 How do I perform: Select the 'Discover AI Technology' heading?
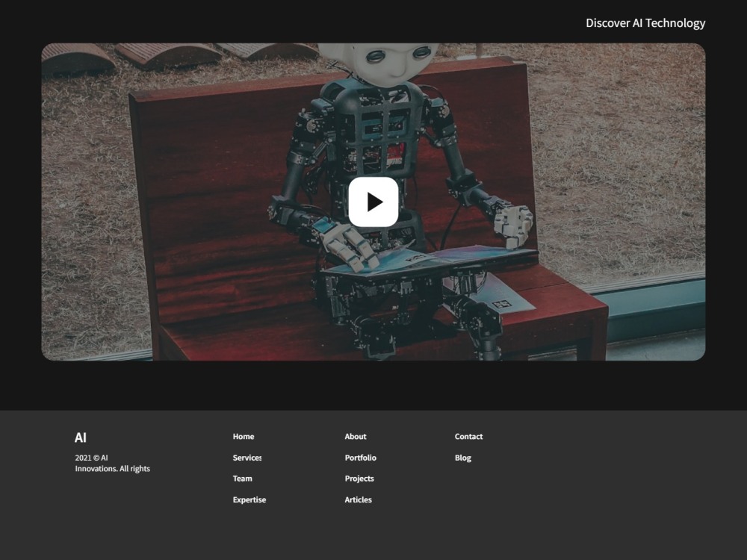[645, 23]
